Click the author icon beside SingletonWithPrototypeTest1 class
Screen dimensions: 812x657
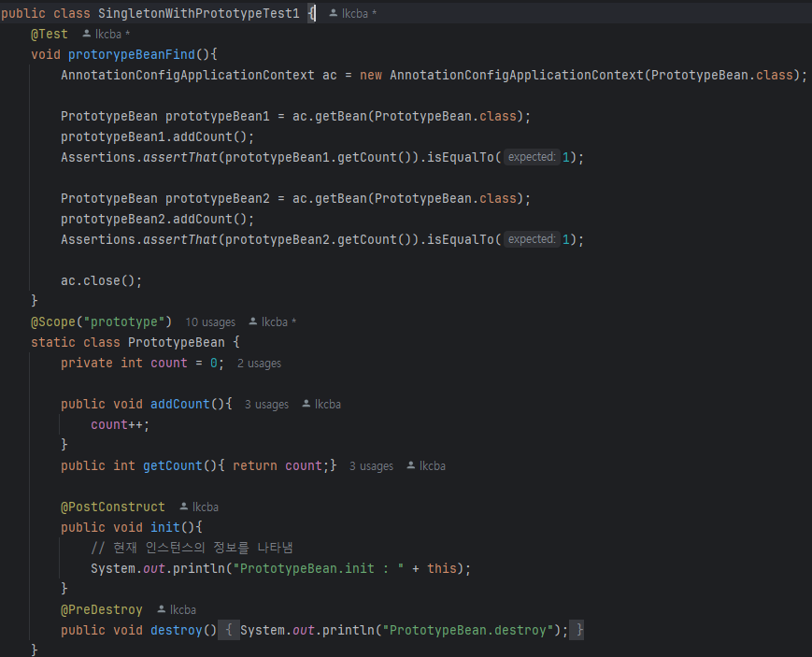[334, 13]
